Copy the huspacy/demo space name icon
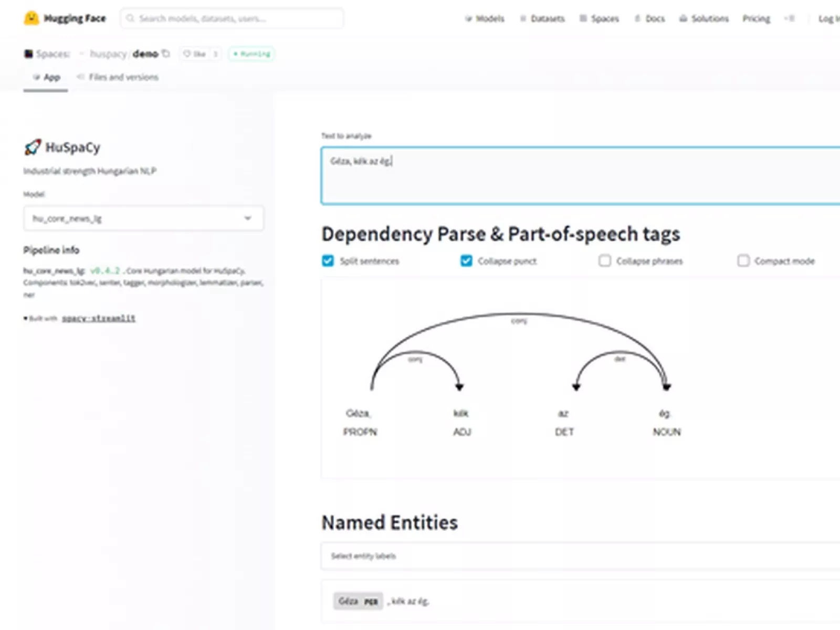 [166, 54]
